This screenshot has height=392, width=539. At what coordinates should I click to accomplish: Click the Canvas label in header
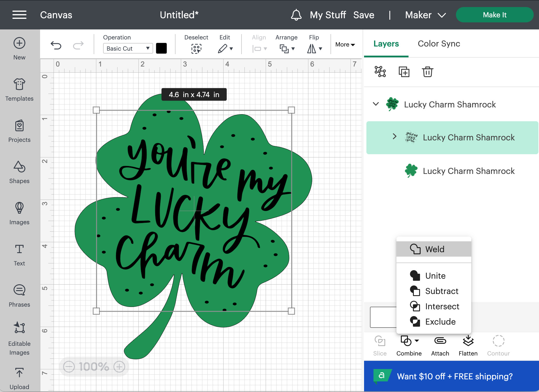point(56,15)
